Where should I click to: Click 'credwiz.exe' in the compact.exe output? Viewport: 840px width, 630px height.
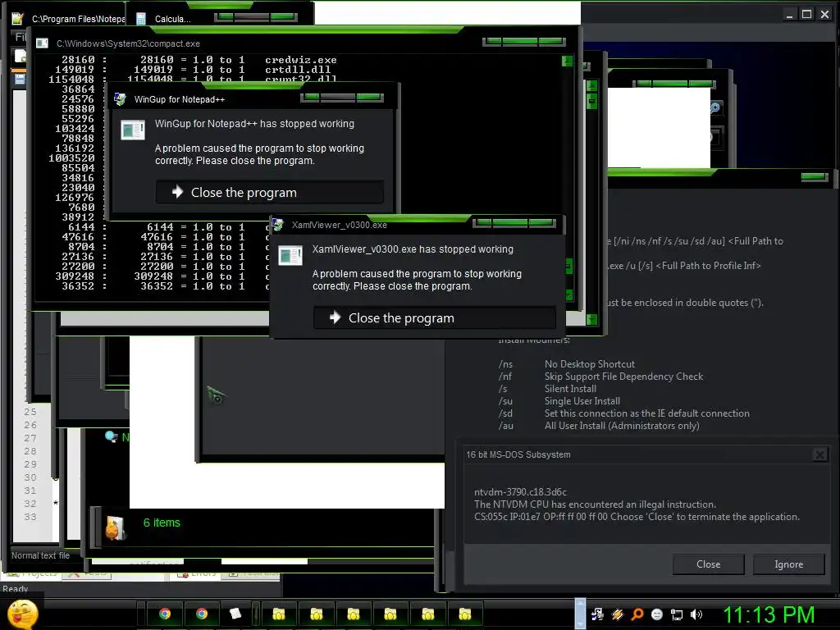301,60
